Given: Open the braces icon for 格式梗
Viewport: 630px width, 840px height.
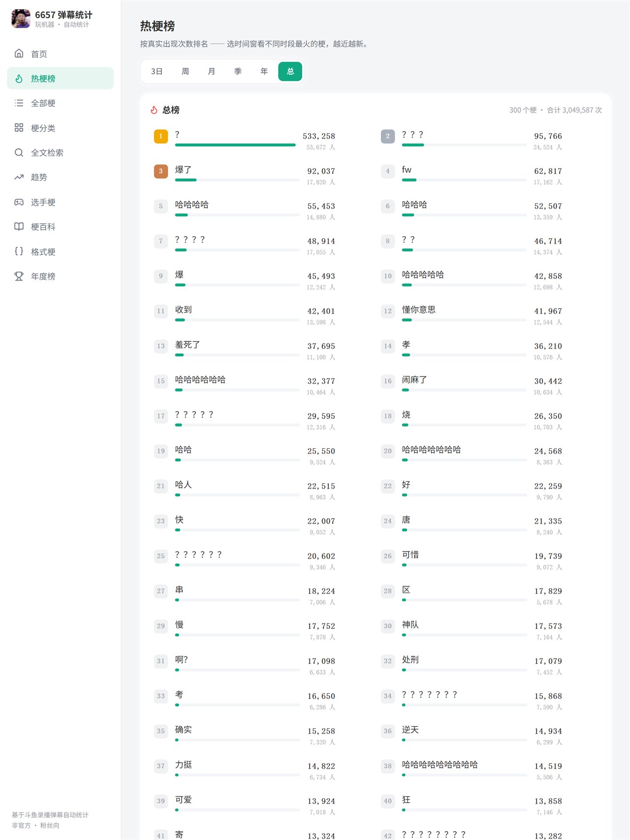Looking at the screenshot, I should point(19,251).
